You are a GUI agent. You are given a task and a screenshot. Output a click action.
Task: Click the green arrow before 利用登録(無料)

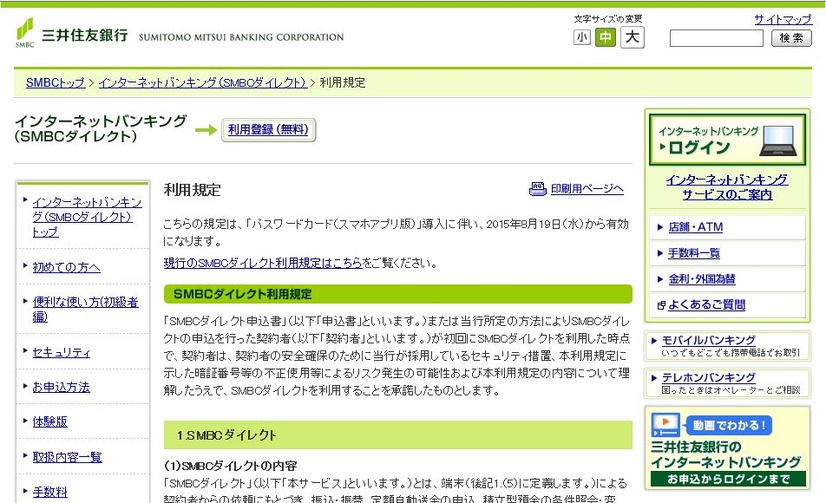coord(205,130)
